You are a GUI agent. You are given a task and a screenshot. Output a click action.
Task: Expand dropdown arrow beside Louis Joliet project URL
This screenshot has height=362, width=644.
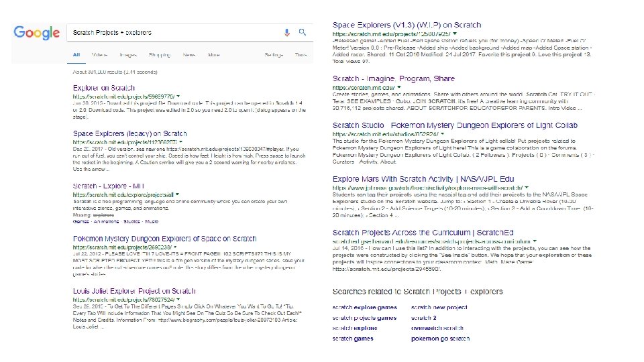click(x=178, y=299)
